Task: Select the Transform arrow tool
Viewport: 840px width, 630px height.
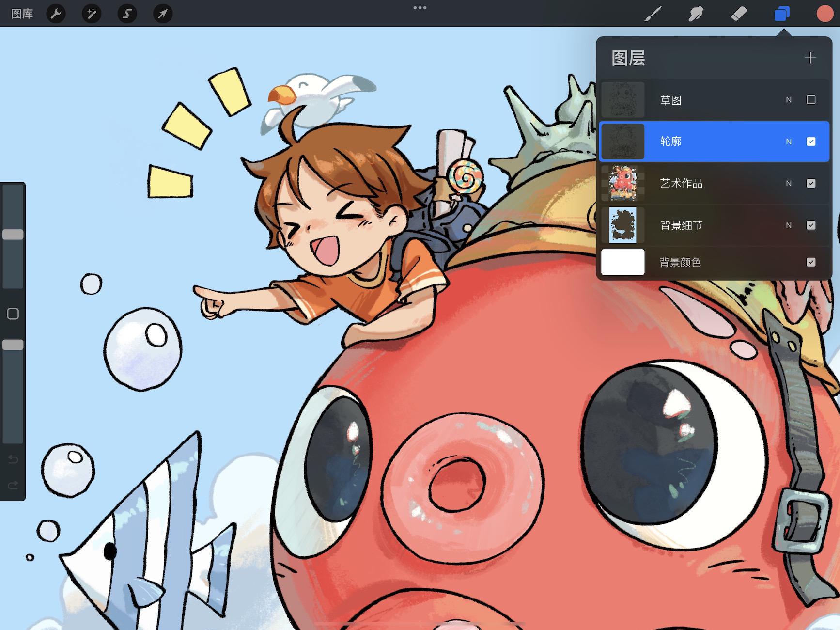Action: pos(163,14)
